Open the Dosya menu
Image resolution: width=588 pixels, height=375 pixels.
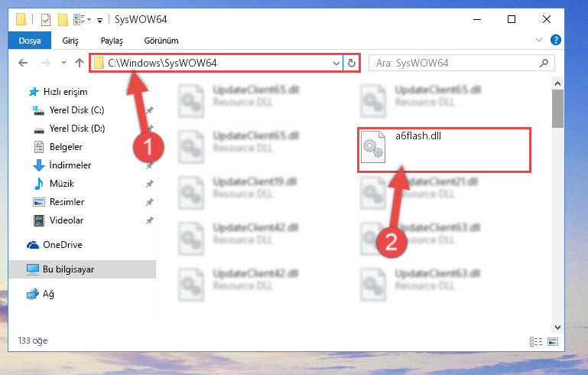pos(30,41)
